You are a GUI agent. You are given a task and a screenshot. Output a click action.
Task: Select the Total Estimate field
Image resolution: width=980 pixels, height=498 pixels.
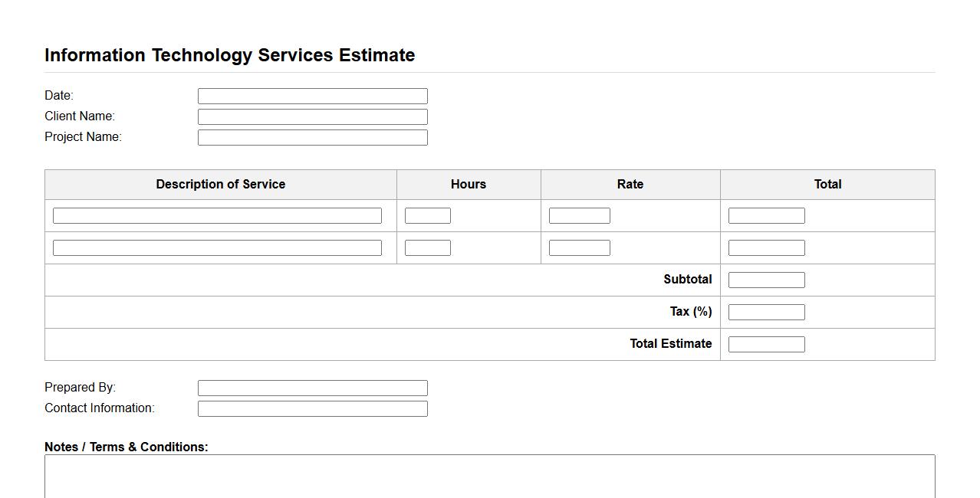pyautogui.click(x=766, y=345)
